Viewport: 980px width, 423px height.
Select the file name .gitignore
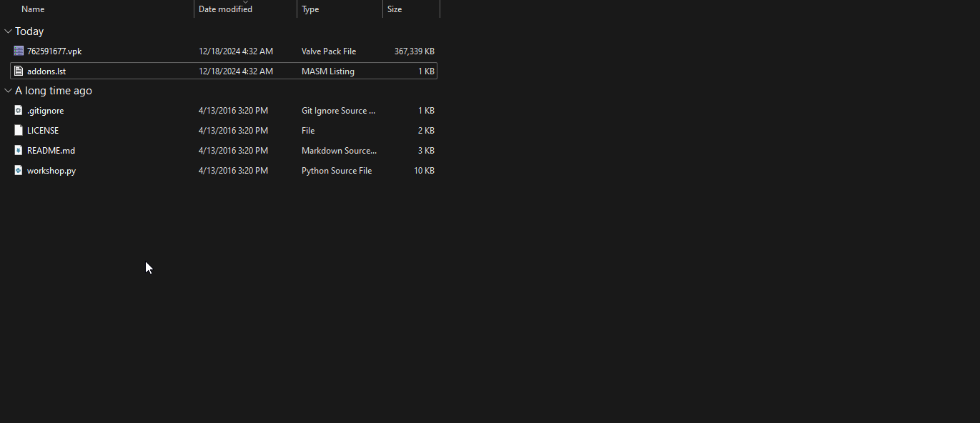(46, 111)
